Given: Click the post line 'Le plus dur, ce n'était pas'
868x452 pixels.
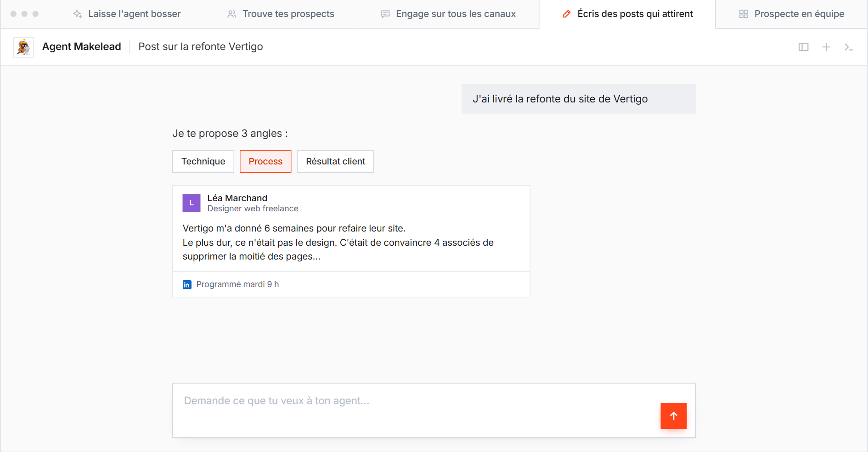Looking at the screenshot, I should click(x=338, y=243).
